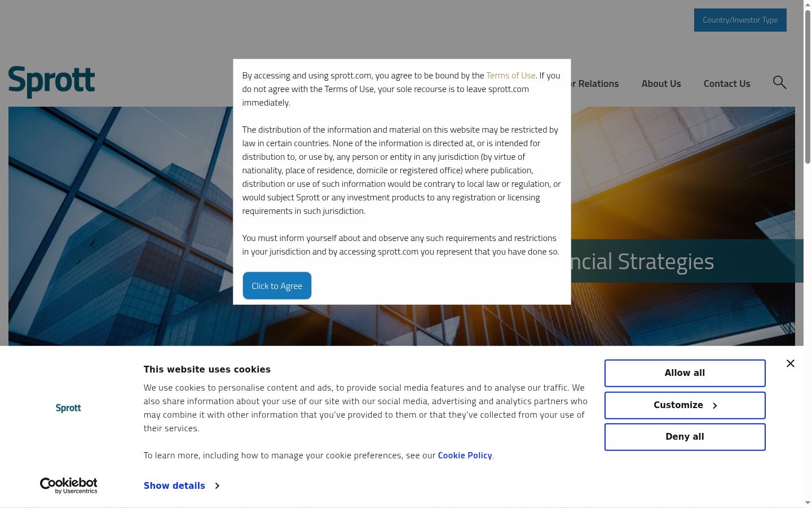This screenshot has height=508, width=812.
Task: Open the Investor Relations menu item
Action: [x=595, y=84]
